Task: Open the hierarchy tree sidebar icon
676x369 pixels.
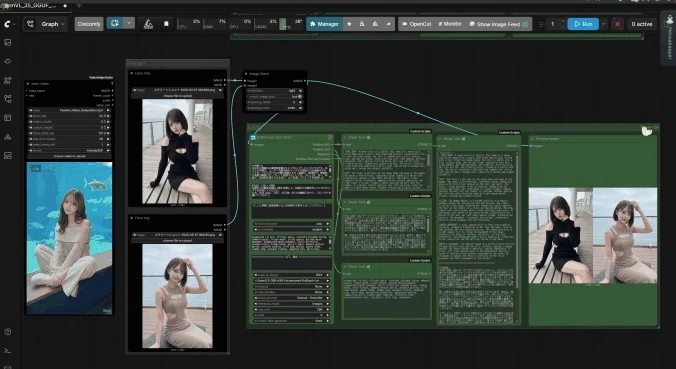Action: (x=8, y=137)
